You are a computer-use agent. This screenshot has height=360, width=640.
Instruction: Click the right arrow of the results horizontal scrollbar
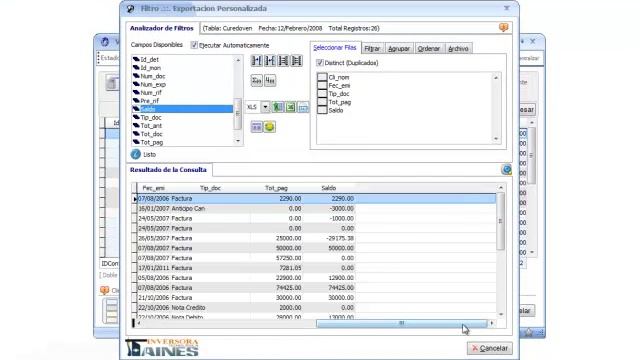pyautogui.click(x=492, y=323)
